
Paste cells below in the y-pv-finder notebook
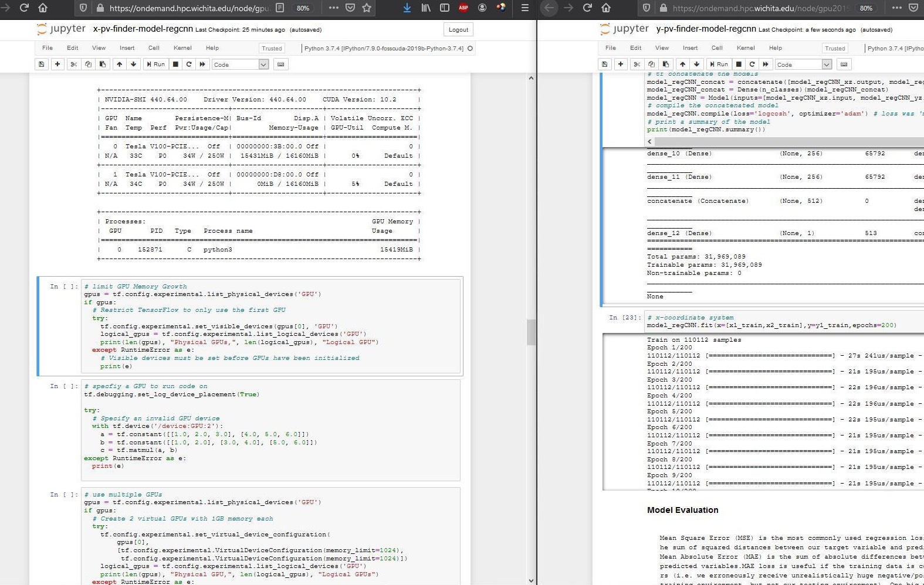click(665, 64)
